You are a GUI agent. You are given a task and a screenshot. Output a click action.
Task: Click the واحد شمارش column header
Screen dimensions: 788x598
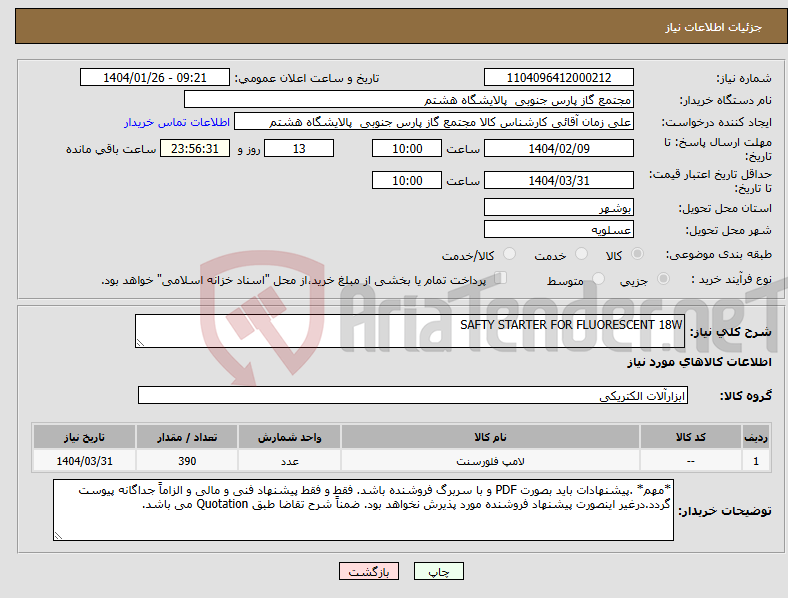tap(289, 437)
